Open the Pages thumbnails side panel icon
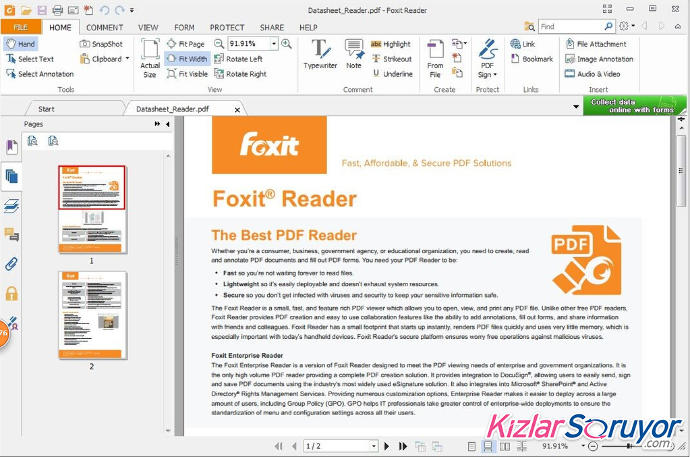Image resolution: width=690 pixels, height=457 pixels. click(11, 176)
